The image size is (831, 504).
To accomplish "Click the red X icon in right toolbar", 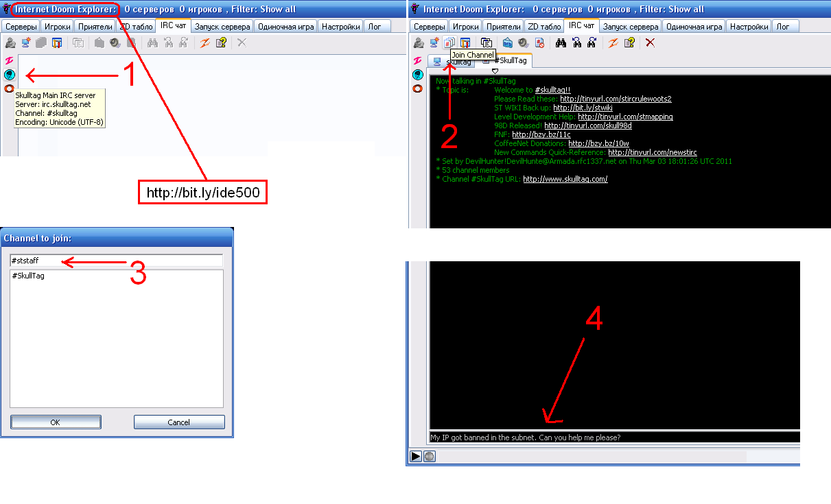I will click(x=650, y=43).
